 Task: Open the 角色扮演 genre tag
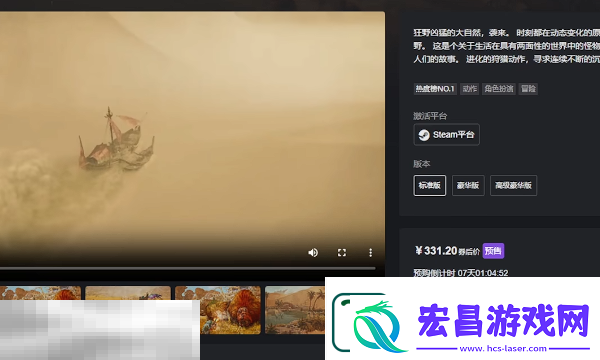499,89
